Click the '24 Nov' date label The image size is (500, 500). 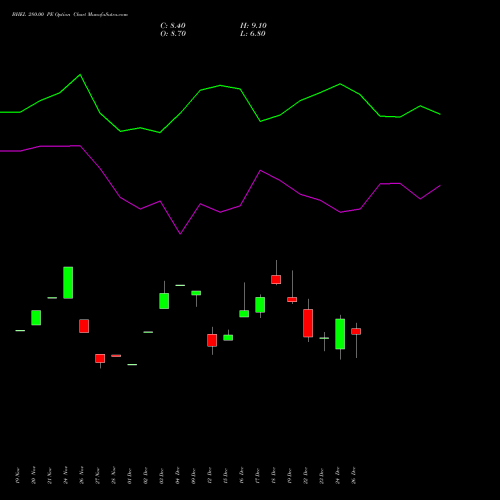(66, 476)
